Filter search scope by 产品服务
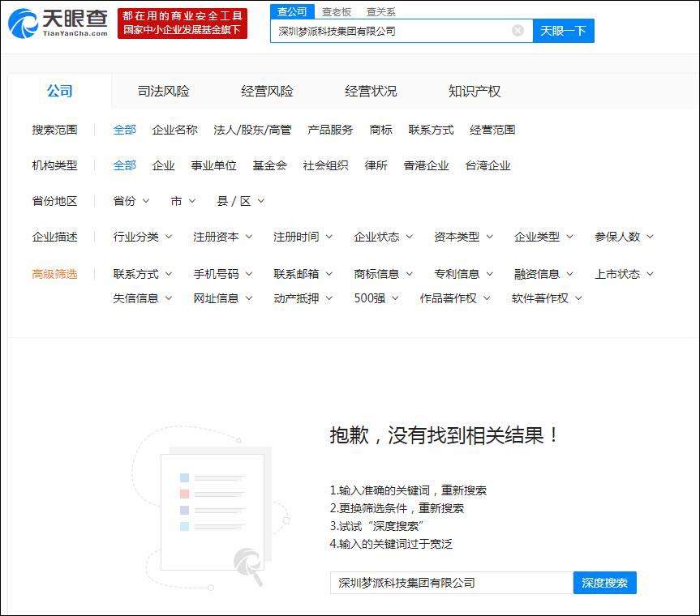This screenshot has height=616, width=700. 330,130
